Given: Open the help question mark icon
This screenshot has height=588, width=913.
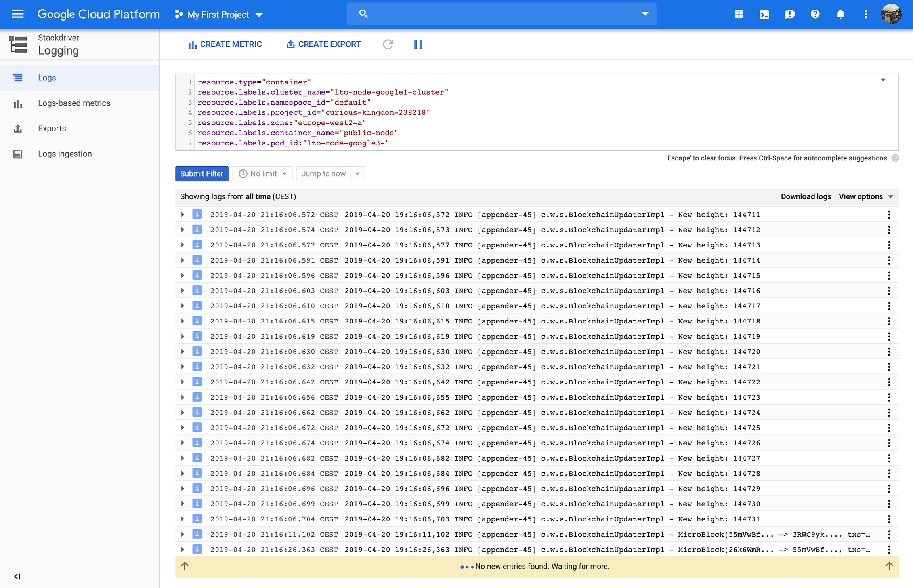Looking at the screenshot, I should [x=815, y=14].
